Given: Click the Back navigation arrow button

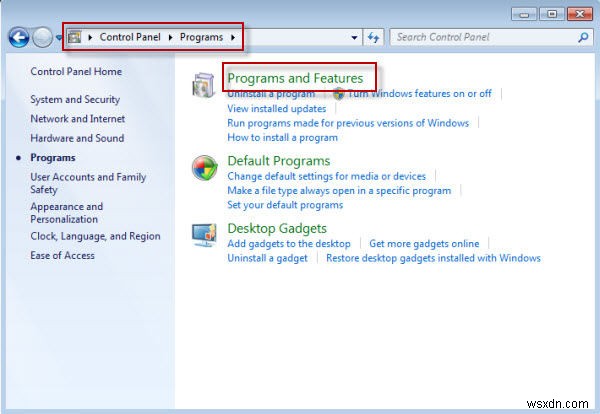Looking at the screenshot, I should pos(19,37).
